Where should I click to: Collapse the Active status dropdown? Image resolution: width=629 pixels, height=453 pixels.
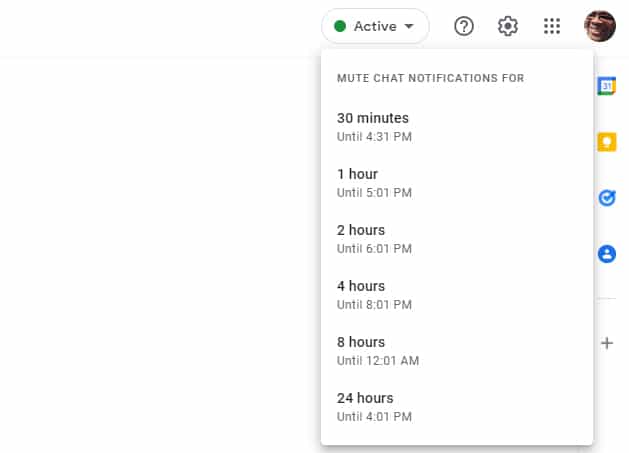point(375,26)
